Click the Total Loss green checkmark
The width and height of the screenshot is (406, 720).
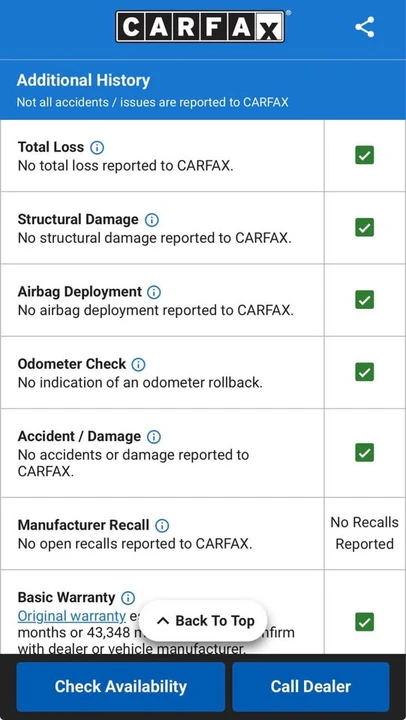click(x=365, y=155)
